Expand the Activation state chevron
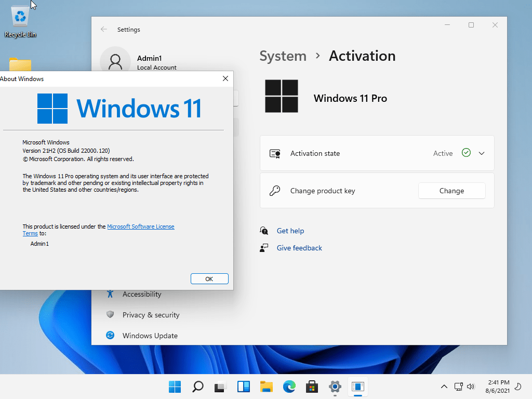This screenshot has height=399, width=532. pyautogui.click(x=482, y=153)
